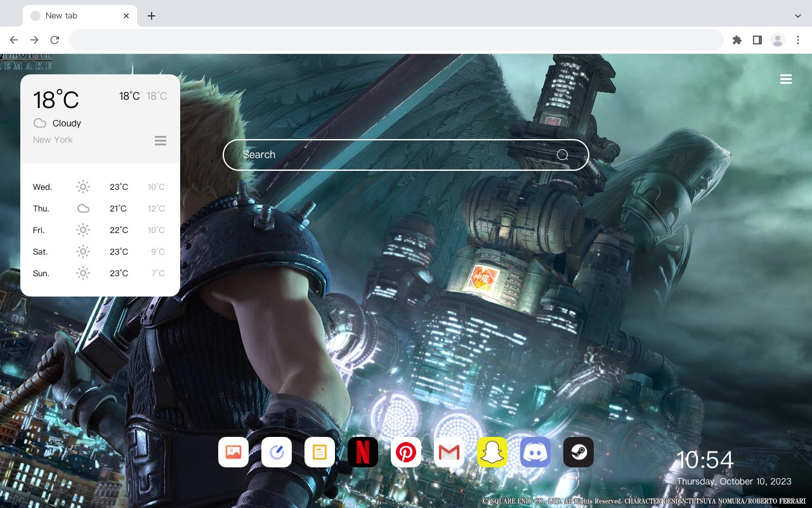
Task: Expand the tab search dropdown arrow
Action: [798, 16]
